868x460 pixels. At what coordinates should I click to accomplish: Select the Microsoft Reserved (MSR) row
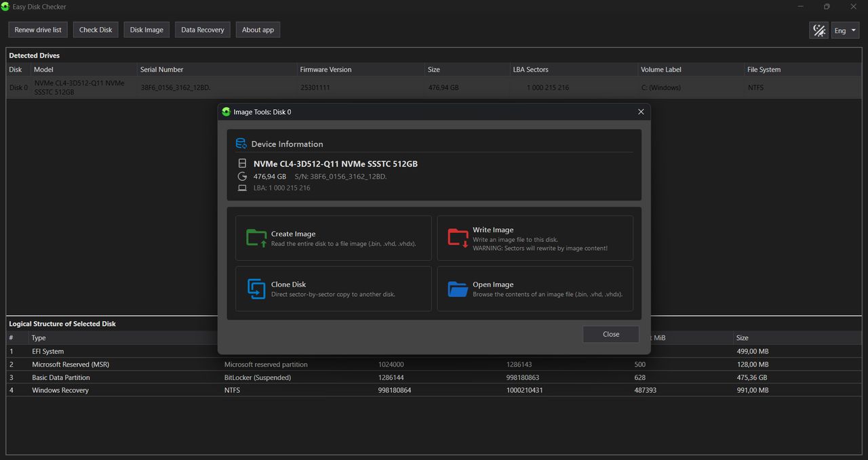tap(434, 364)
